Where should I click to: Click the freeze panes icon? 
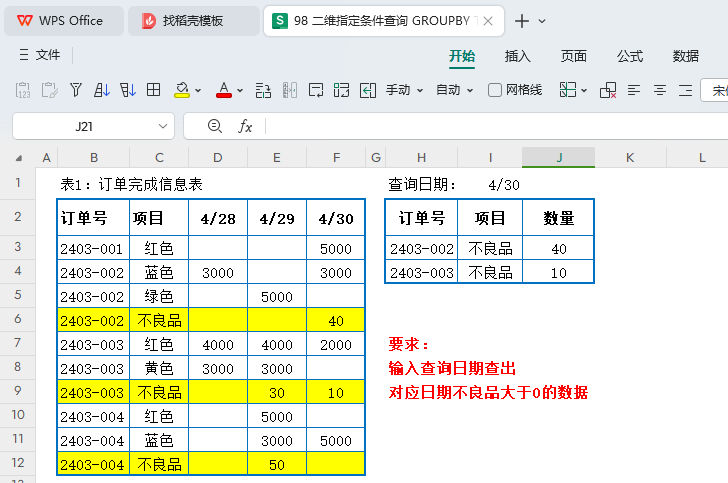point(568,90)
